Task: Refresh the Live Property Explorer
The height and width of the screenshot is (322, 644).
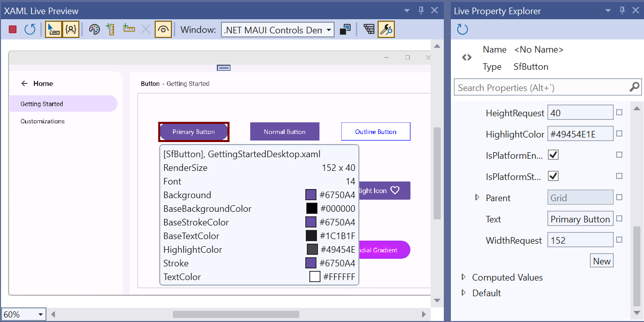Action: [x=463, y=30]
